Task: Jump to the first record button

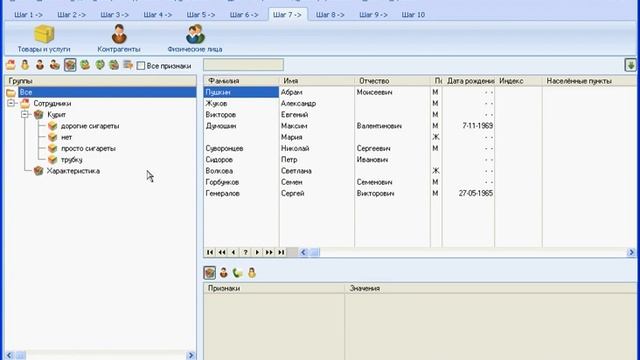Action: [210, 252]
